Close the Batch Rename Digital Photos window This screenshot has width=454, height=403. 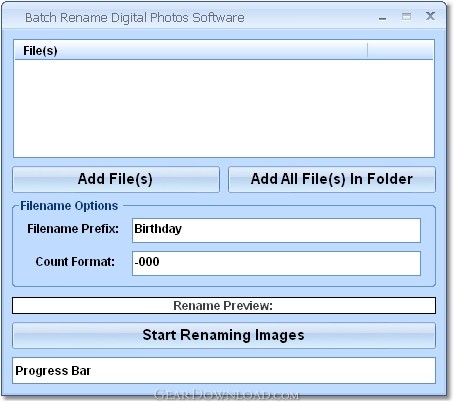pos(430,16)
